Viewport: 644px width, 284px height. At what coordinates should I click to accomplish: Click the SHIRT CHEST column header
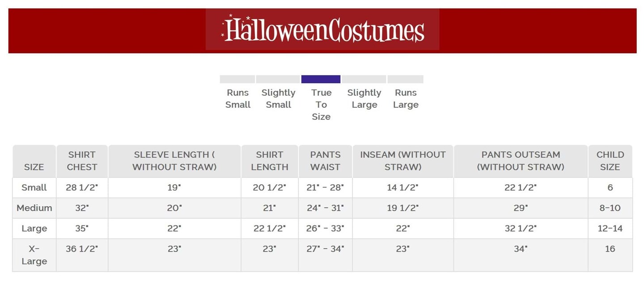tap(82, 161)
